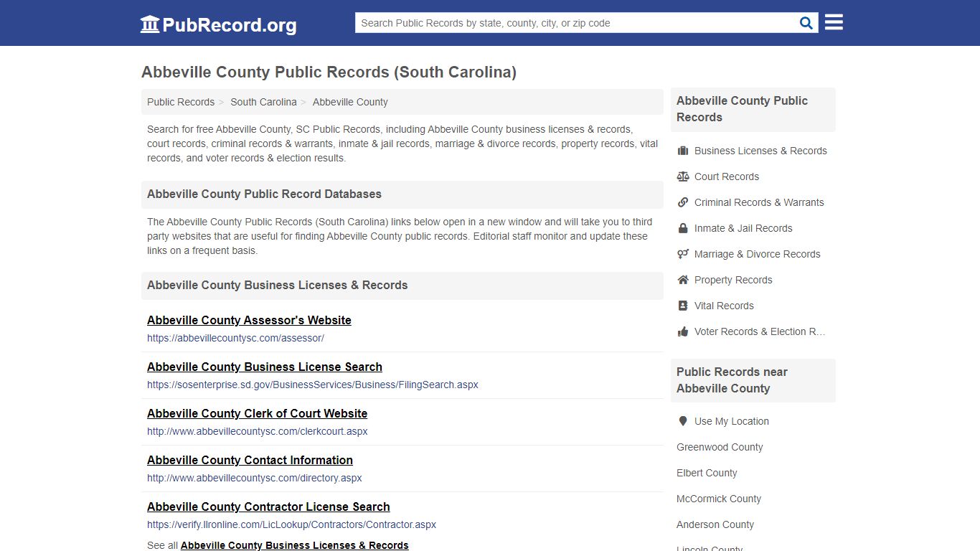Open Criminal Records & Warrants sidebar link
The width and height of the screenshot is (980, 551).
click(759, 202)
